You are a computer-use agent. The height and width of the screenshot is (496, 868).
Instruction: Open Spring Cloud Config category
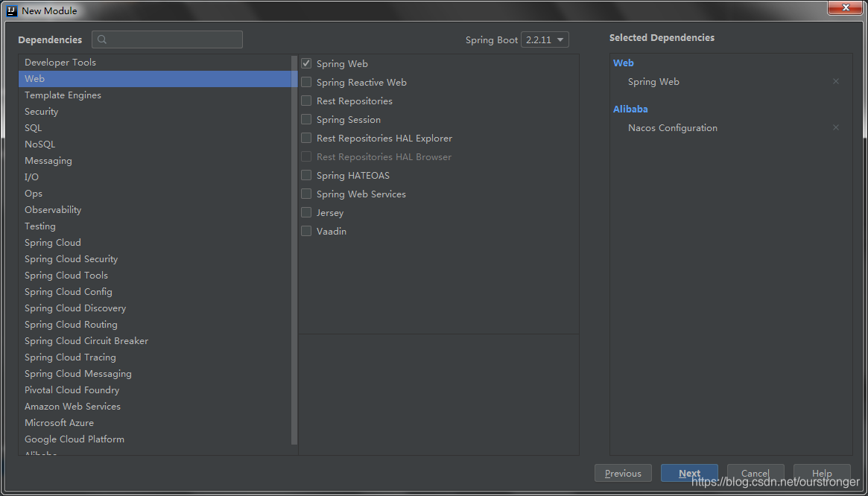(156, 292)
